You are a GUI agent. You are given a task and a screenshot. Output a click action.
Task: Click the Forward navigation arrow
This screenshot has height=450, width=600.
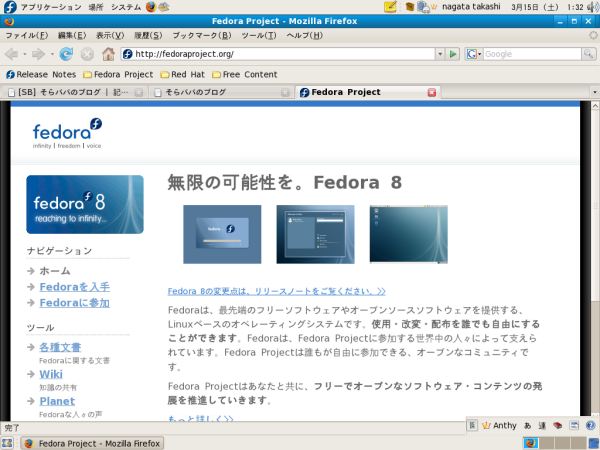[x=38, y=54]
